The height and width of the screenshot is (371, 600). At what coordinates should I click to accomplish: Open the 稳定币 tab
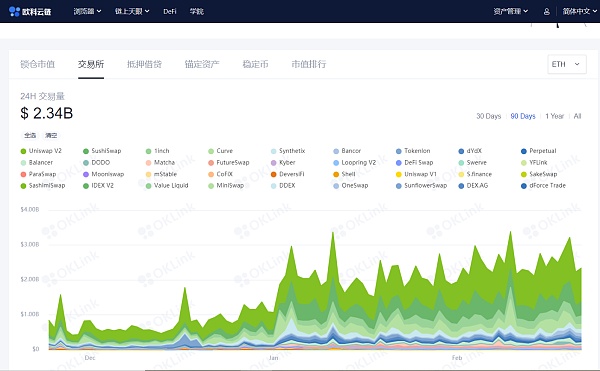pos(255,64)
